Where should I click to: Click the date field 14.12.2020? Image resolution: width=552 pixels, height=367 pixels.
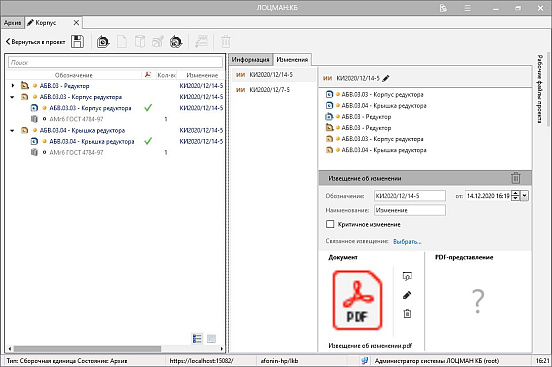tap(488, 196)
